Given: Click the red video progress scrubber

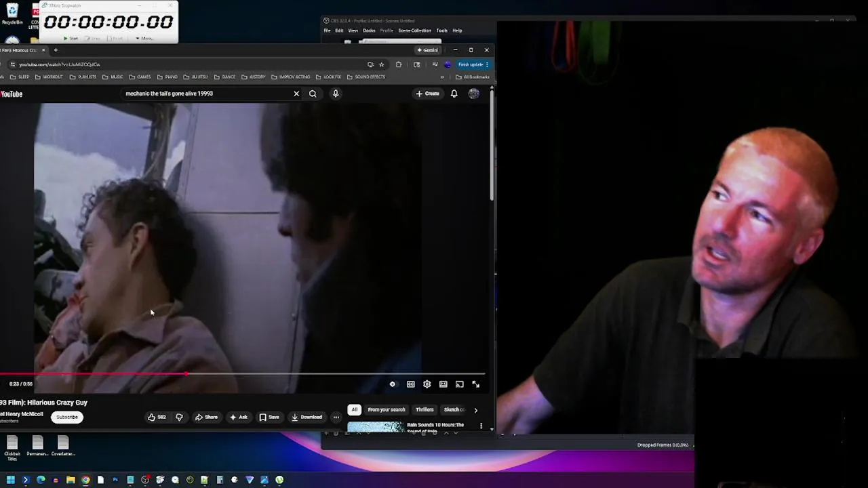Looking at the screenshot, I should pyautogui.click(x=186, y=373).
